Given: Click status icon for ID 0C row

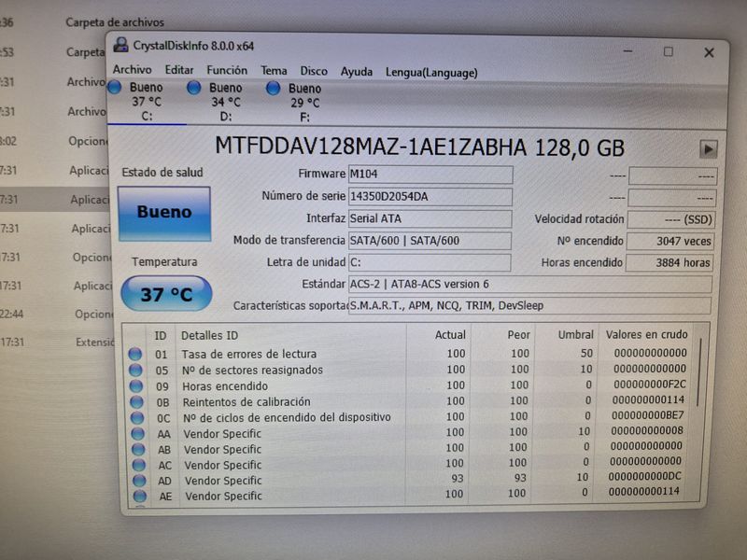Looking at the screenshot, I should click(x=137, y=418).
